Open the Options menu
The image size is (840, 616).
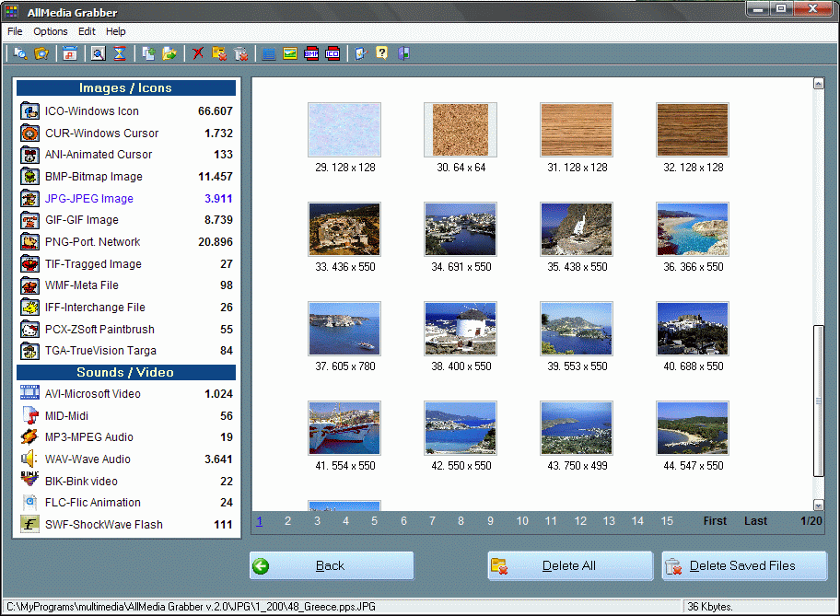click(x=51, y=31)
